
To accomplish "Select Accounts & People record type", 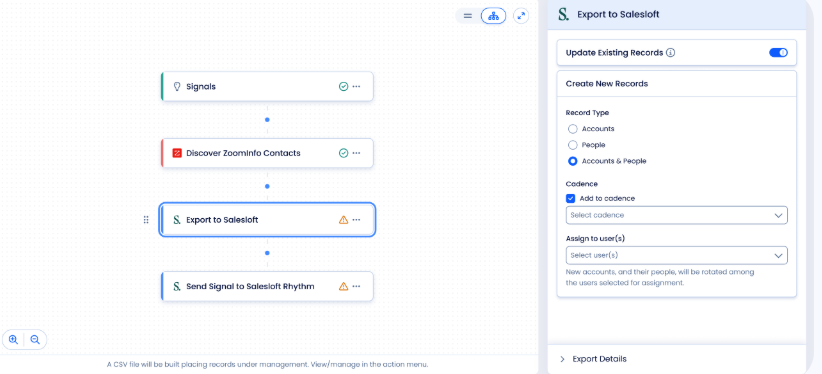I will tap(572, 161).
